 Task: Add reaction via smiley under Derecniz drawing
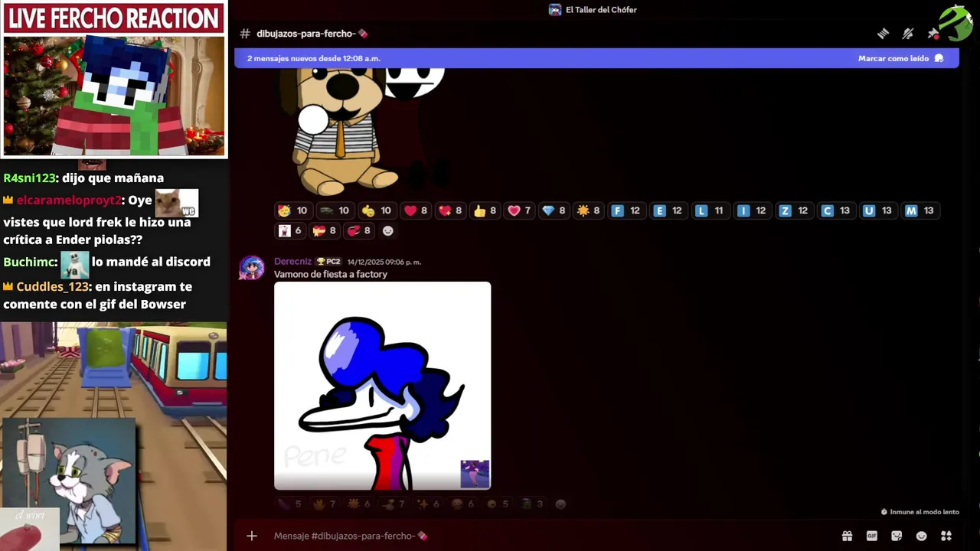point(560,504)
